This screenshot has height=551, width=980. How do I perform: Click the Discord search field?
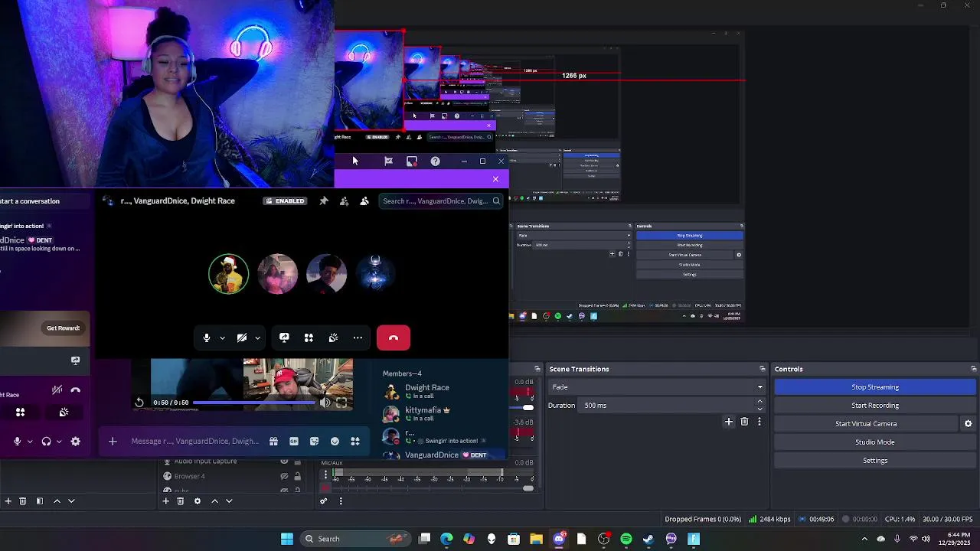[x=440, y=201]
